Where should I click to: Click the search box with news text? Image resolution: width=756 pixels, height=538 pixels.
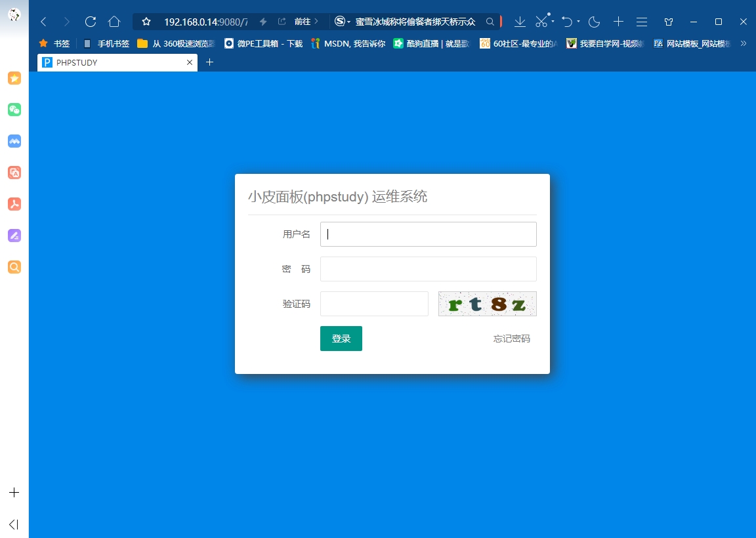coord(415,22)
